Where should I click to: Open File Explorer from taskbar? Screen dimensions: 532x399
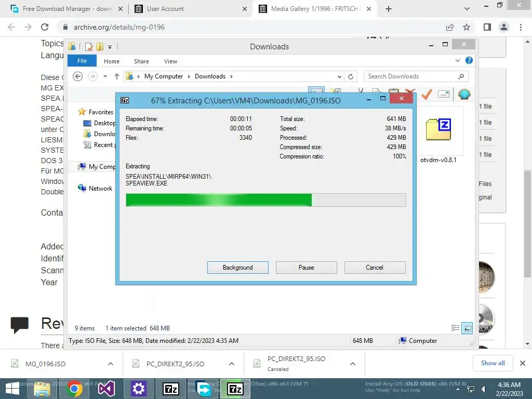[x=42, y=389]
